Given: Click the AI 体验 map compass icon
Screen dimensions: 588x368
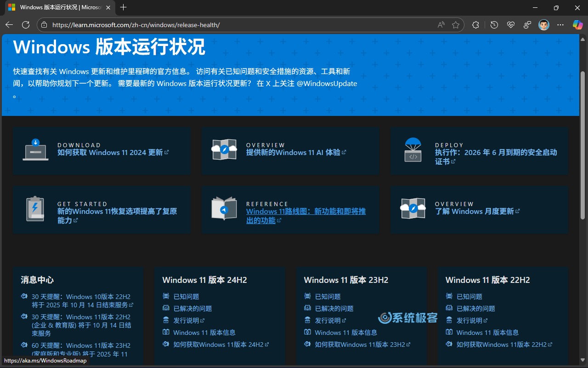Looking at the screenshot, I should pos(224,149).
